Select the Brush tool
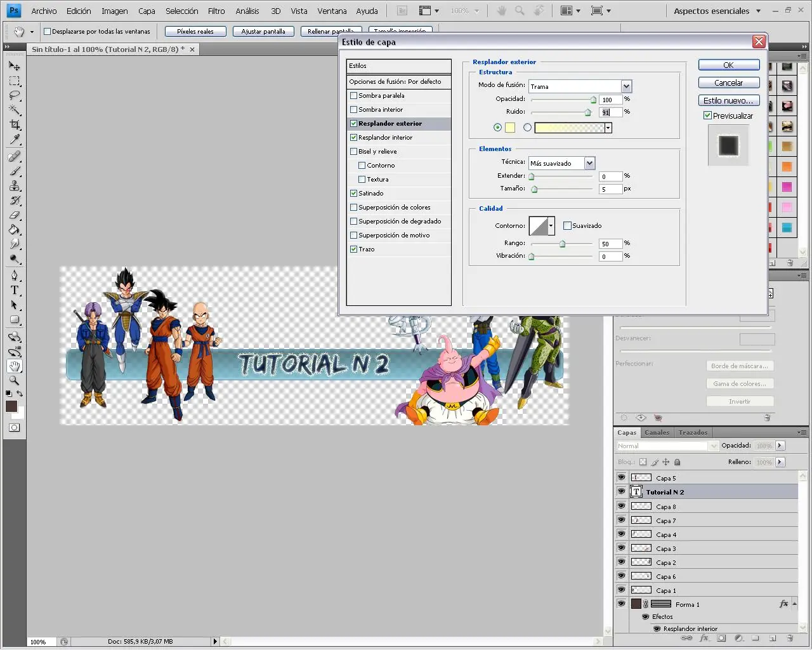The height and width of the screenshot is (650, 812). click(15, 171)
